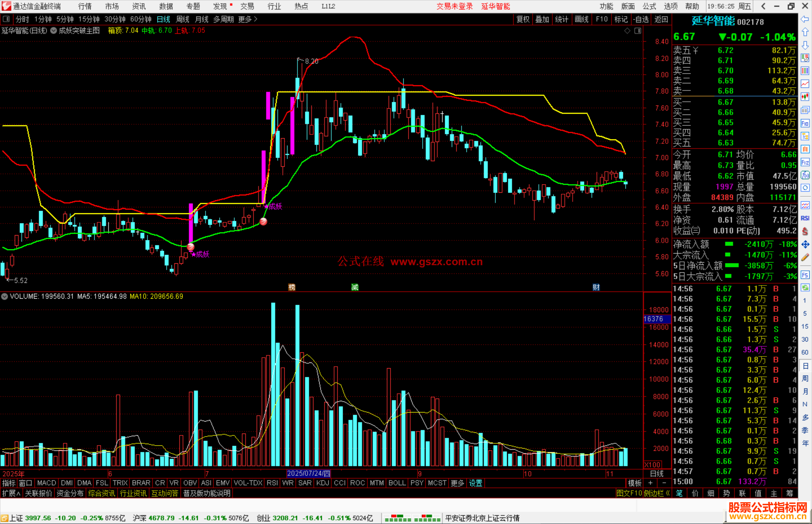
Task: Select the MACD indicator button
Action: click(46, 483)
